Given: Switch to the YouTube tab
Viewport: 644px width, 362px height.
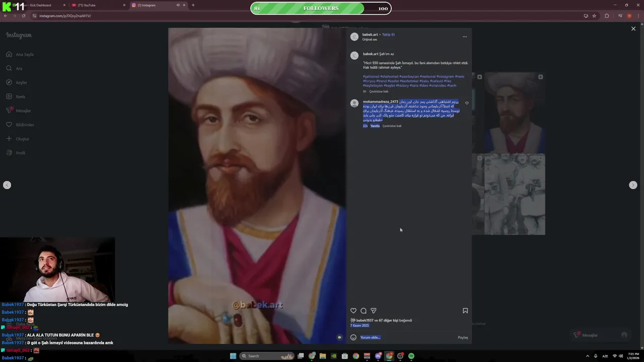Looking at the screenshot, I should (98, 5).
